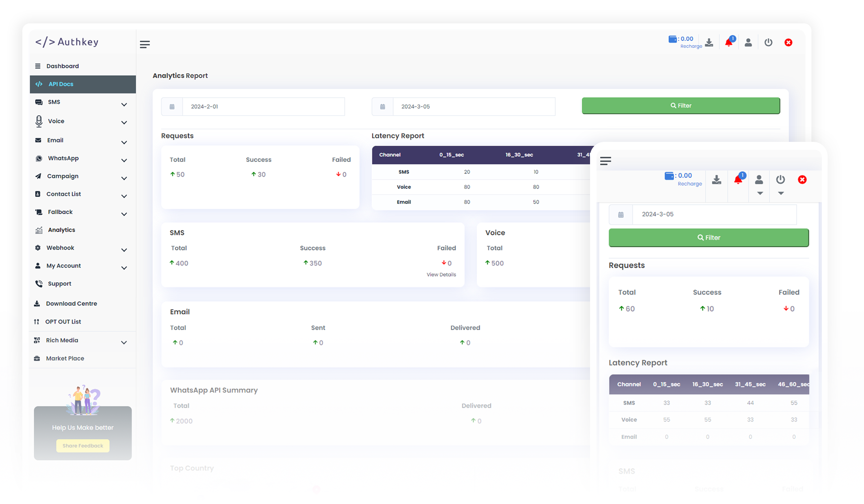Click the start date field showing 2024-2-01
The width and height of the screenshot is (864, 504).
point(264,107)
